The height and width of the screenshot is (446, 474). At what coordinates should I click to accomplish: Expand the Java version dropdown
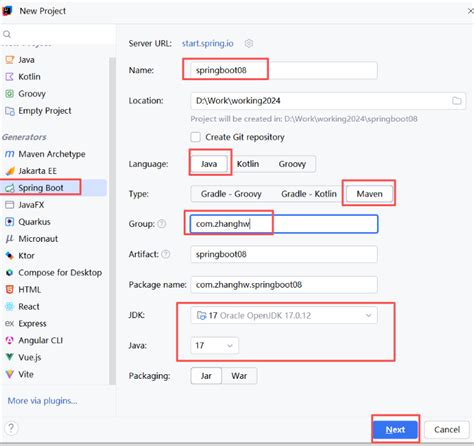[215, 346]
